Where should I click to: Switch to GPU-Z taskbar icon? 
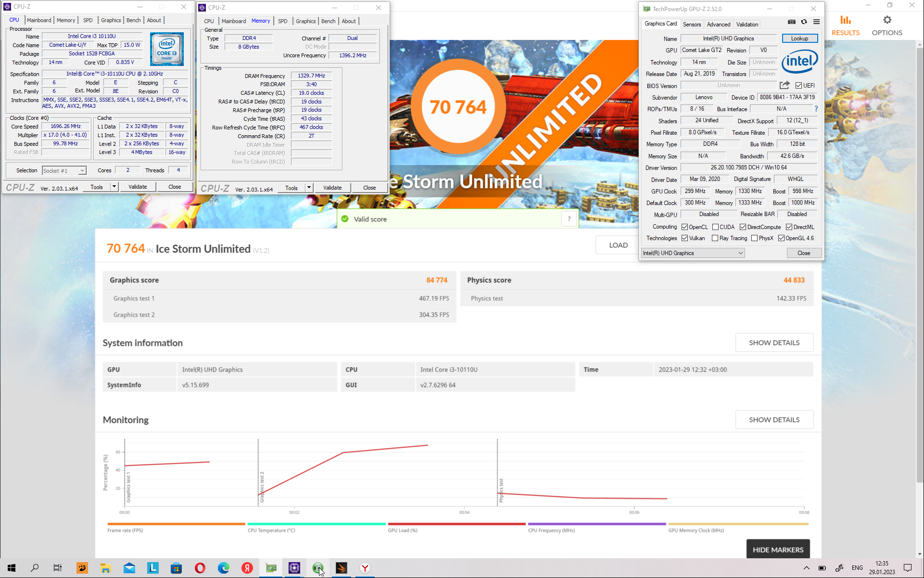pos(271,568)
